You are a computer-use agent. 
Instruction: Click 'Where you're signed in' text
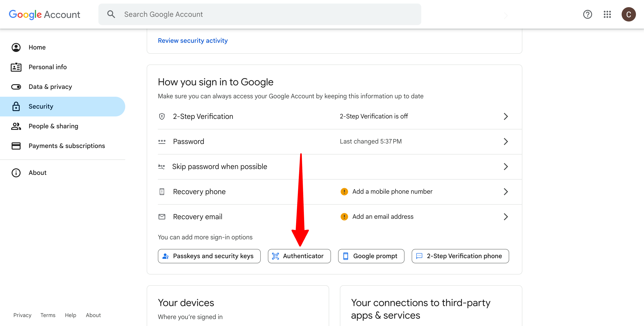[x=190, y=317]
